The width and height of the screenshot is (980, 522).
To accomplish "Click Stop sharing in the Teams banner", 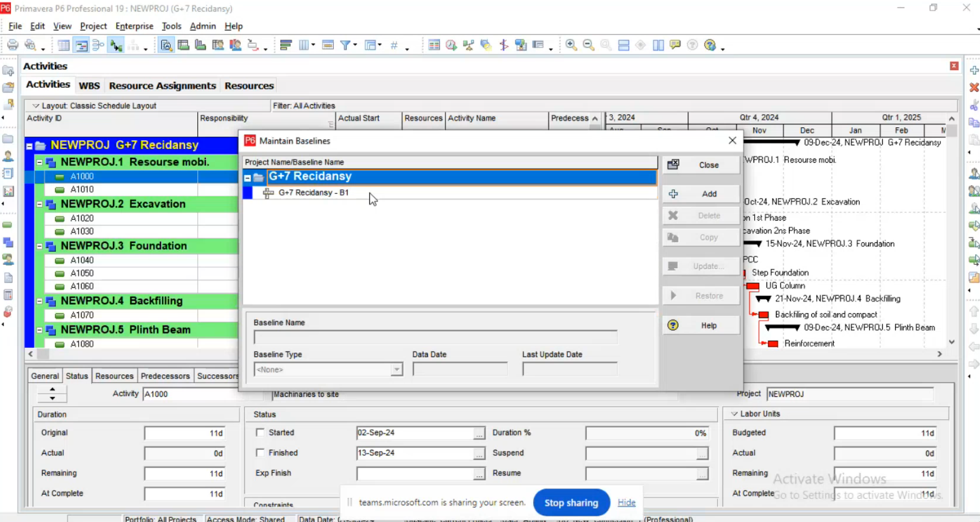I will pos(571,503).
